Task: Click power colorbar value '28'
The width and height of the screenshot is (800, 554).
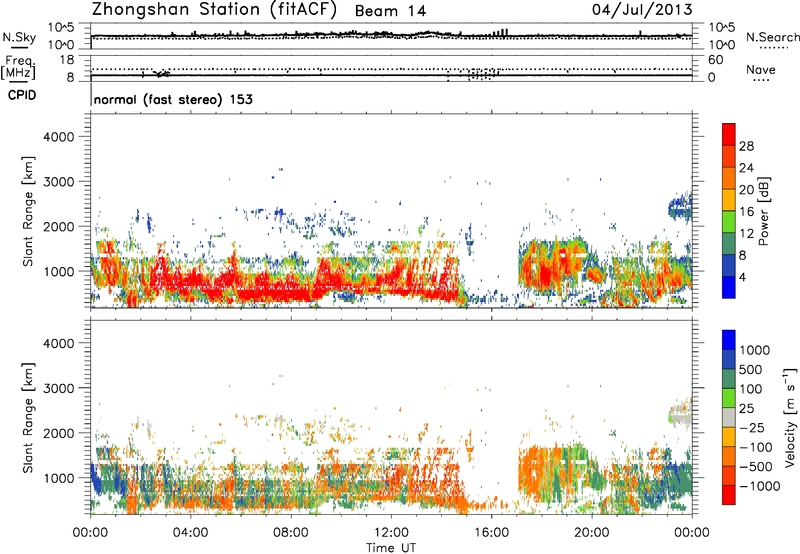Action: 746,146
